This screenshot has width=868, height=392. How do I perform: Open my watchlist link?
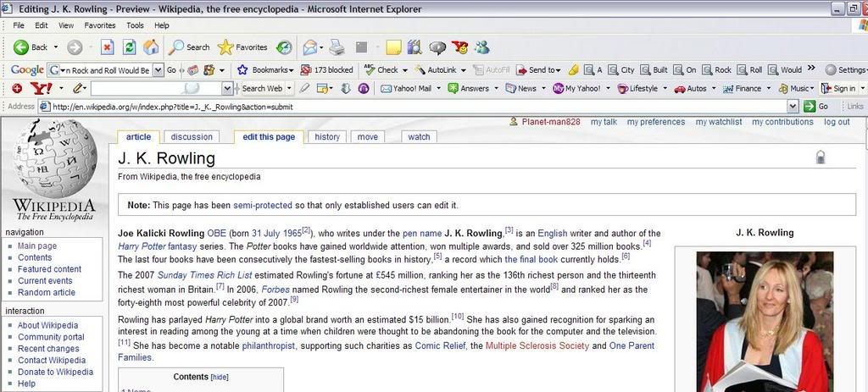click(x=719, y=122)
